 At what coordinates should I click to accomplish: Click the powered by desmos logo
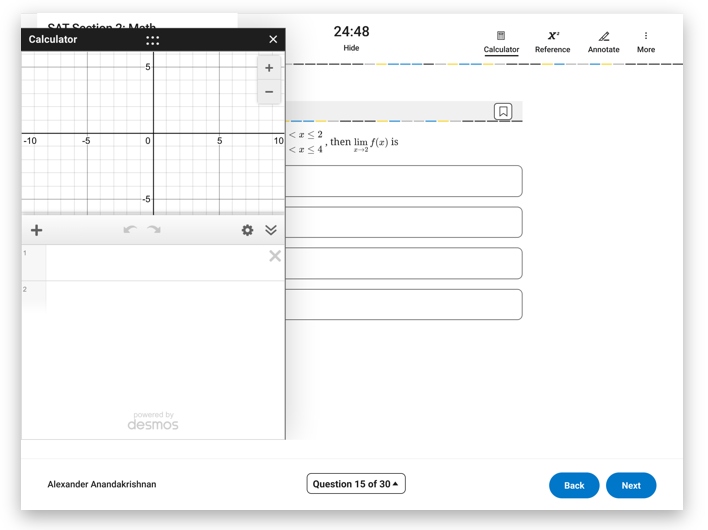[153, 421]
